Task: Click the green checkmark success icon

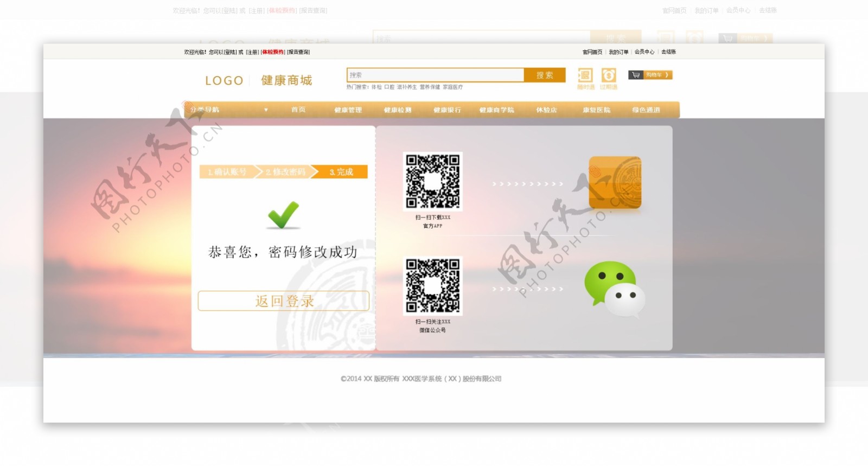Action: click(283, 215)
